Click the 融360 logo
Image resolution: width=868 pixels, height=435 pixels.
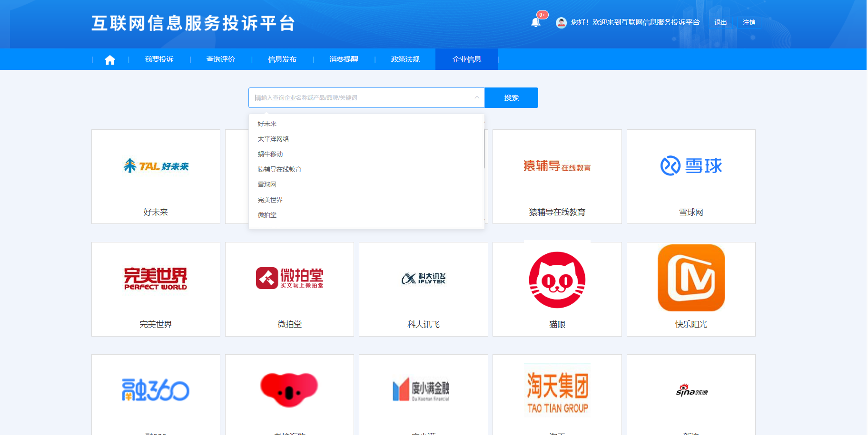coord(156,390)
